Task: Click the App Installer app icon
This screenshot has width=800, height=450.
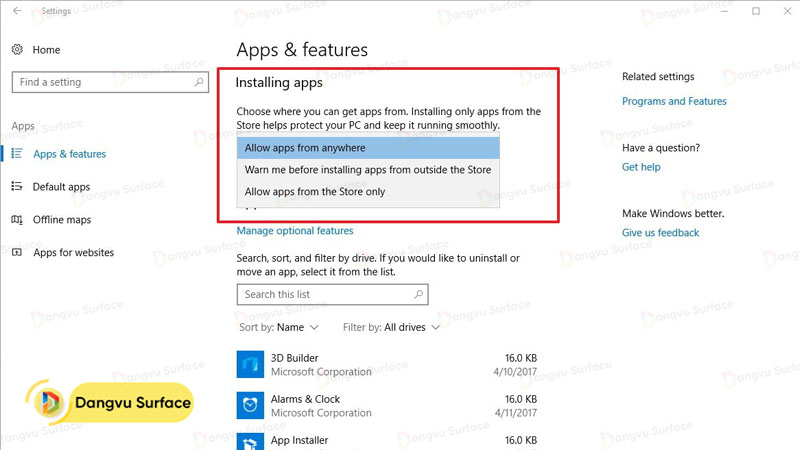Action: [x=249, y=442]
